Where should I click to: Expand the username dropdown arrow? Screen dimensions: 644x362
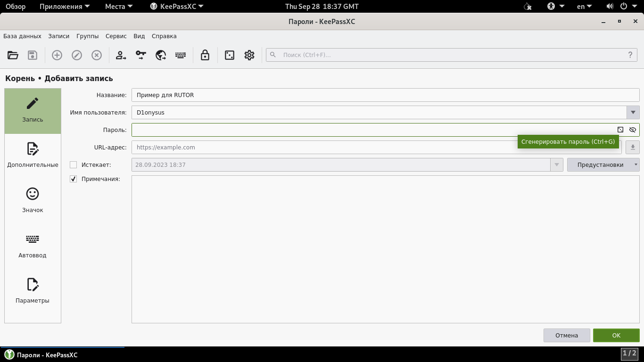(x=633, y=112)
